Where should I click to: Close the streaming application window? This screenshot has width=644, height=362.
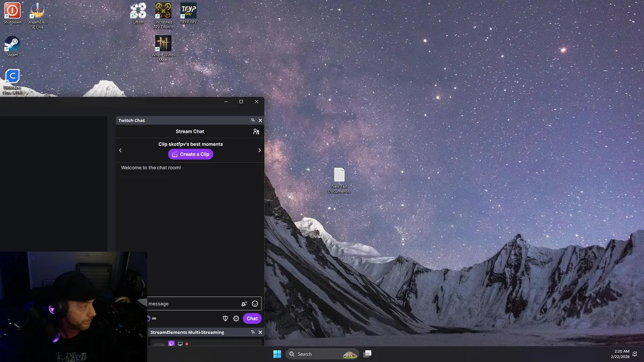point(257,102)
